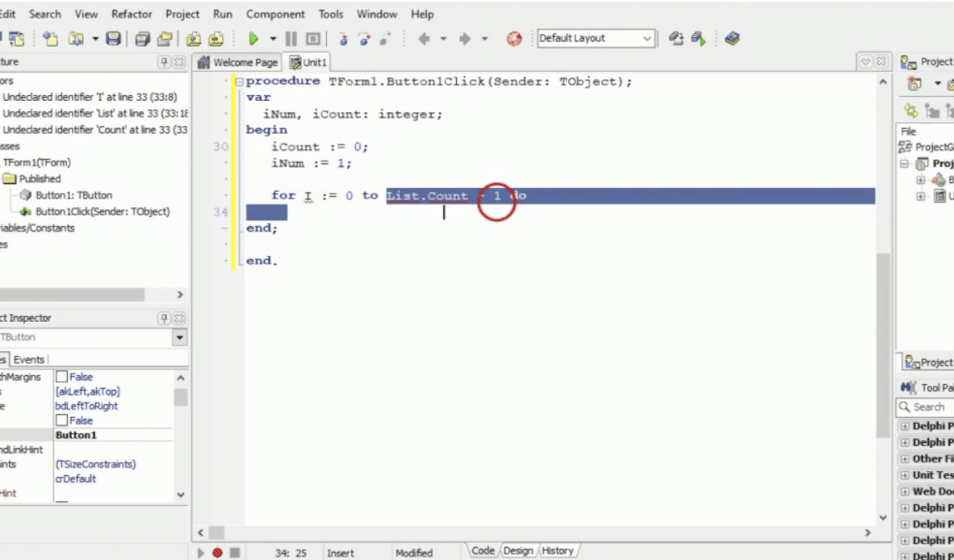
Task: Expand the Unit Test palette category
Action: click(x=905, y=475)
